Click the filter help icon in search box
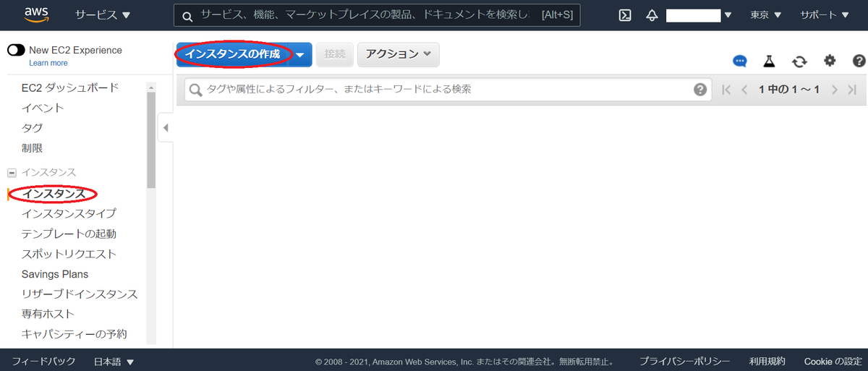Viewport: 868px width, 371px height. pyautogui.click(x=699, y=90)
